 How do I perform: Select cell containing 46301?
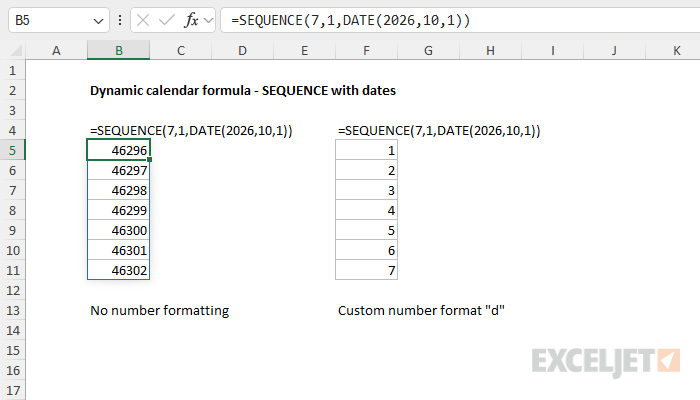pyautogui.click(x=119, y=250)
